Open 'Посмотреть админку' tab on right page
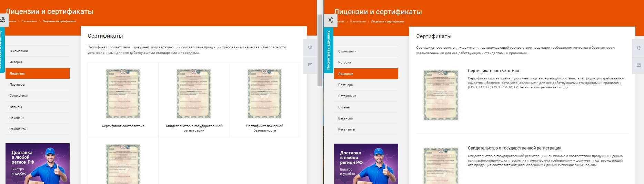 (328, 50)
